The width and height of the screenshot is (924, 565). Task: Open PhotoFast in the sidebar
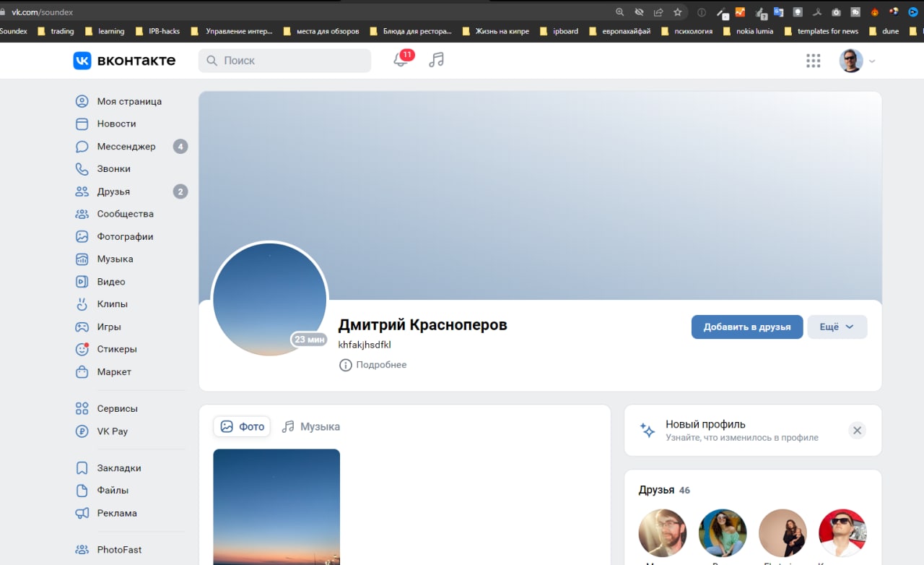109,550
